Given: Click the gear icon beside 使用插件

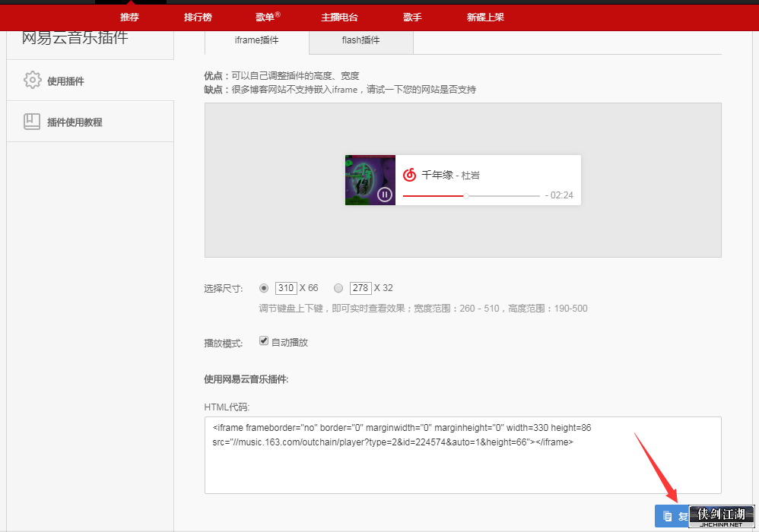Looking at the screenshot, I should (33, 80).
